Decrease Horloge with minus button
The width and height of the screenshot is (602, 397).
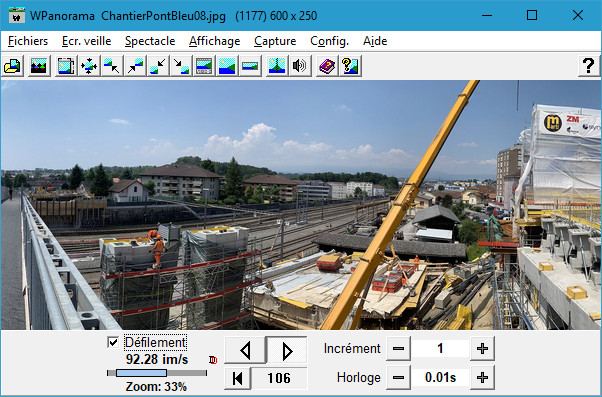[399, 378]
